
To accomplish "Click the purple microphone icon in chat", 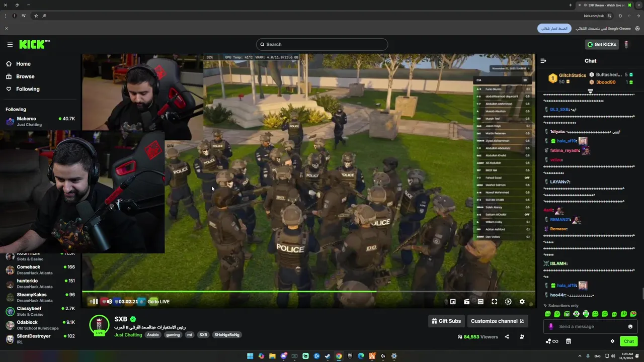I will pos(551,326).
